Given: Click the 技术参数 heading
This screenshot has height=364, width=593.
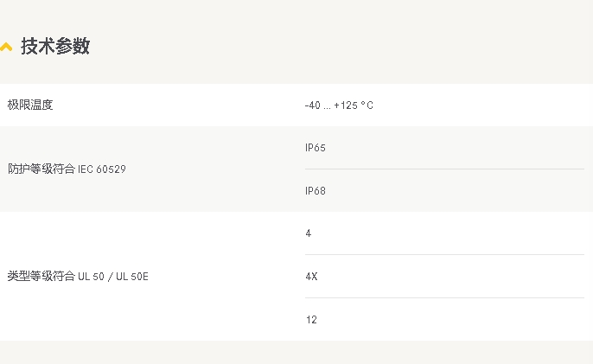Looking at the screenshot, I should [55, 46].
